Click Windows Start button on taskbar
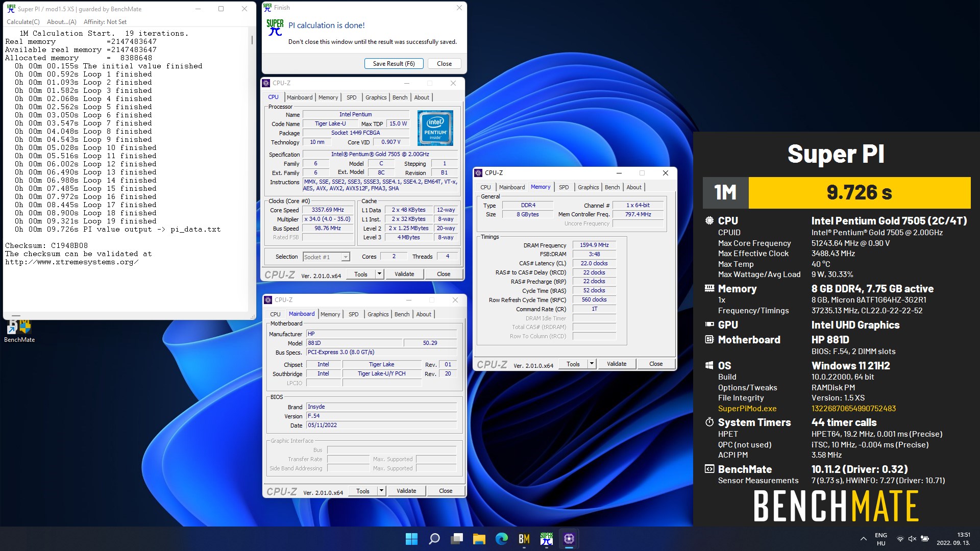Image resolution: width=980 pixels, height=551 pixels. coord(411,539)
